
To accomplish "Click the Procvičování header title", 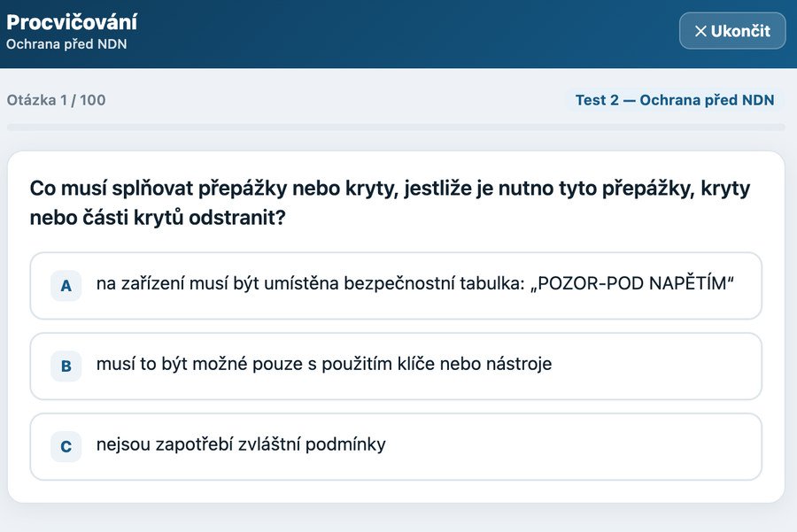I will coord(72,22).
